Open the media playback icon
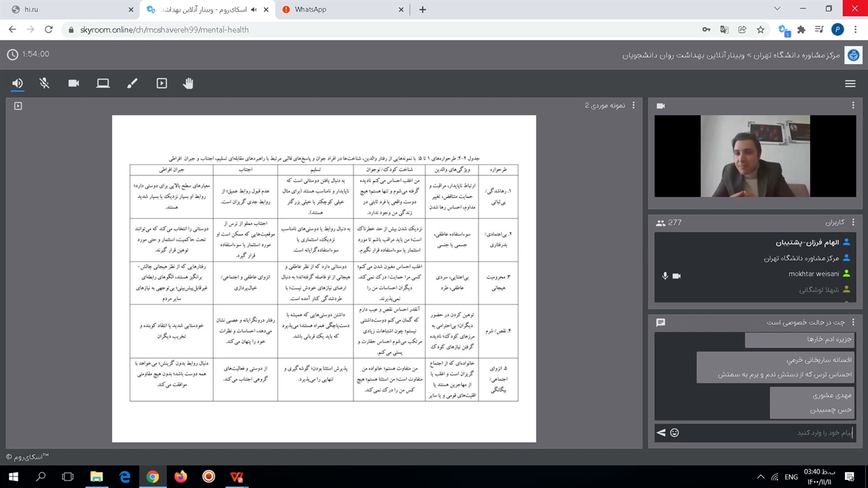The image size is (868, 488). coord(161,83)
